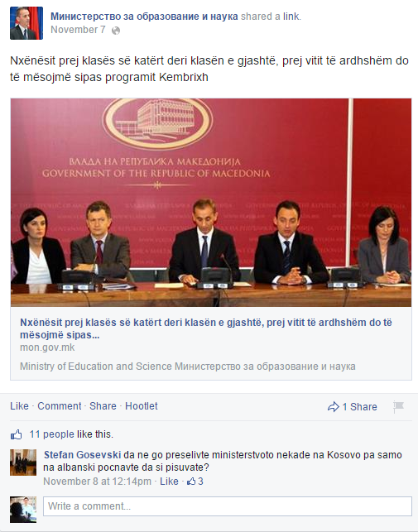Click your own avatar beside comment box
This screenshot has height=532, width=418.
pyautogui.click(x=23, y=510)
